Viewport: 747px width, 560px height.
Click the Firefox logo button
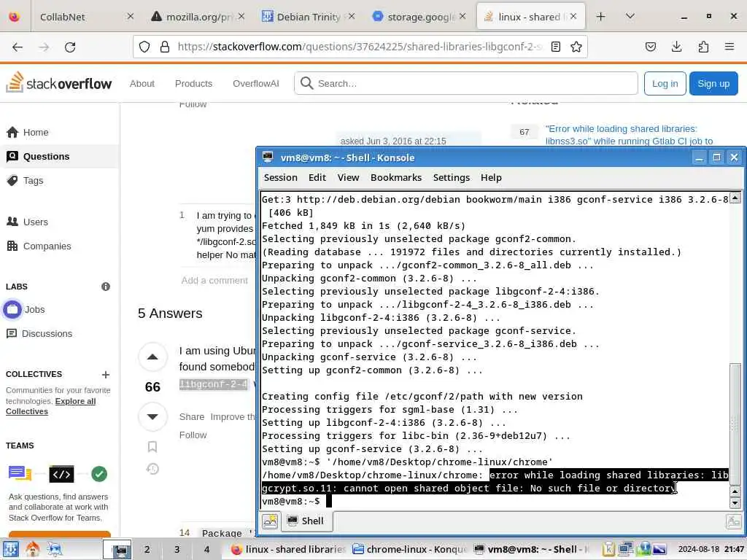pos(15,17)
